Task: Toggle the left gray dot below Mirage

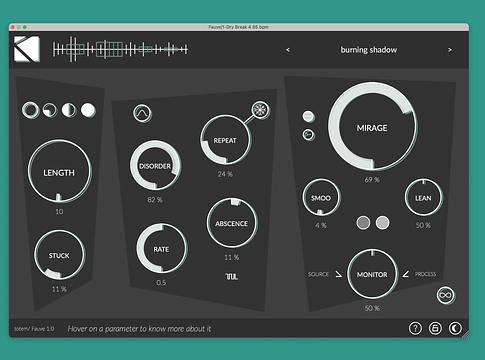Action: click(x=363, y=223)
